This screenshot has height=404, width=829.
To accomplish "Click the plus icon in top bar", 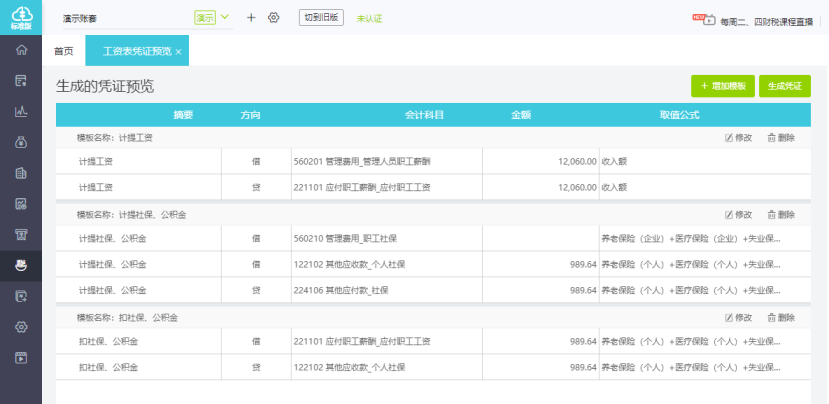I will (251, 18).
